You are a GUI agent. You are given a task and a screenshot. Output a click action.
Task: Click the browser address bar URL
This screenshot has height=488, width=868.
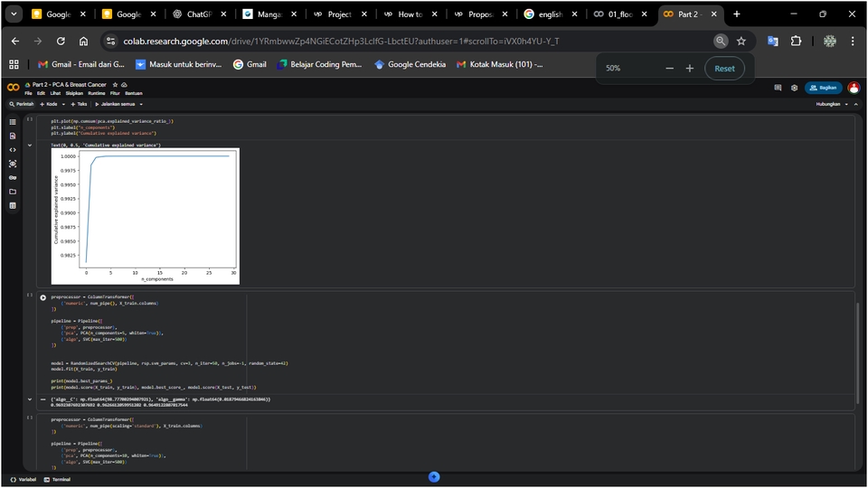(x=362, y=41)
